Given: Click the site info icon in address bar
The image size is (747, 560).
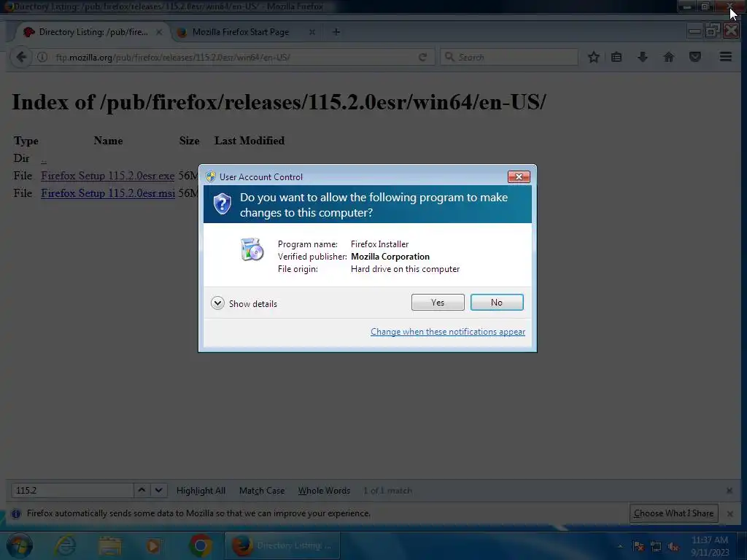Looking at the screenshot, I should click(x=42, y=57).
